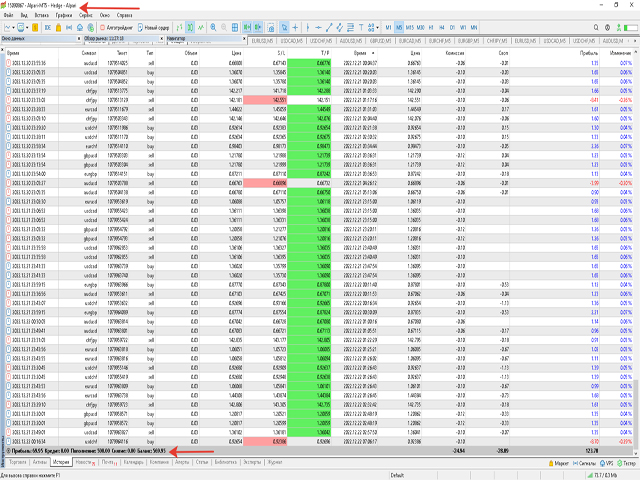Open the Сигналы link in toolbox

click(x=584, y=463)
